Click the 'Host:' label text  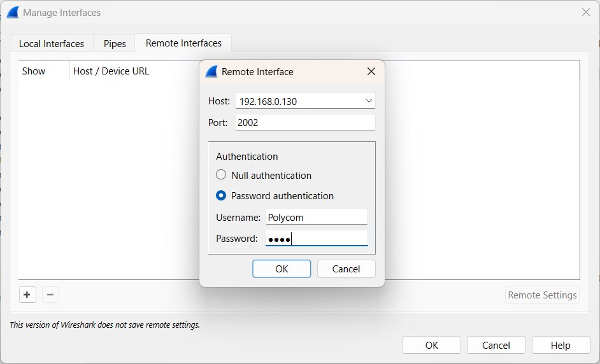219,101
